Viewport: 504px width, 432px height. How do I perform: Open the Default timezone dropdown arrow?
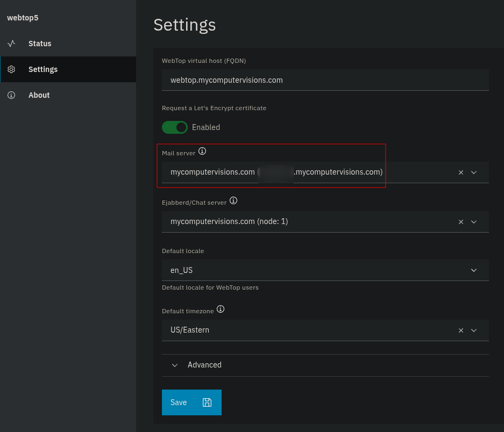coord(474,330)
